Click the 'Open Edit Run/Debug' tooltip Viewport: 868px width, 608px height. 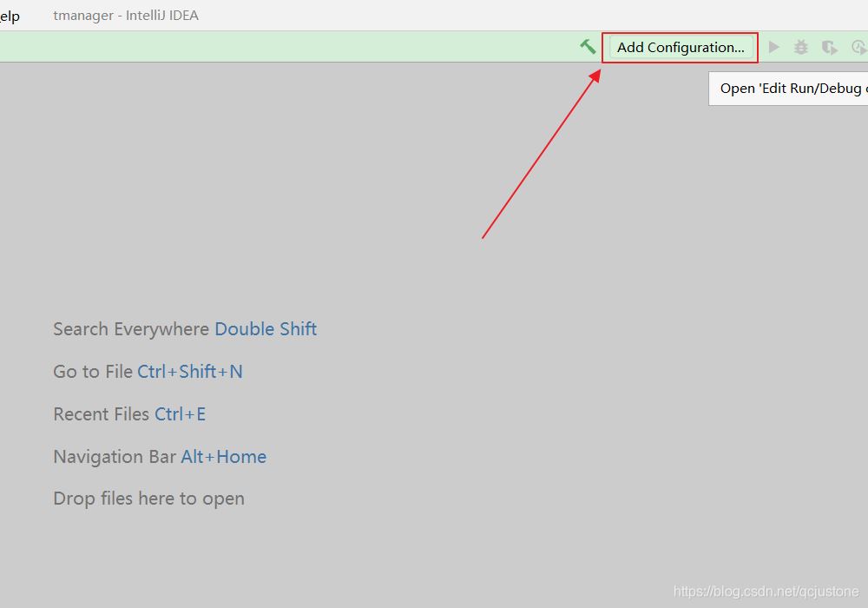(789, 89)
